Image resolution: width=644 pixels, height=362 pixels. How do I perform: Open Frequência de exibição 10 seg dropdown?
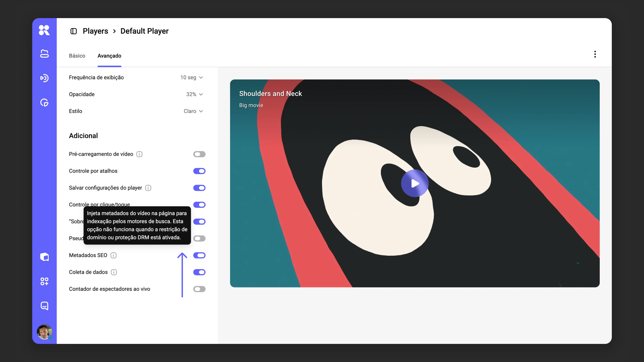(x=192, y=77)
